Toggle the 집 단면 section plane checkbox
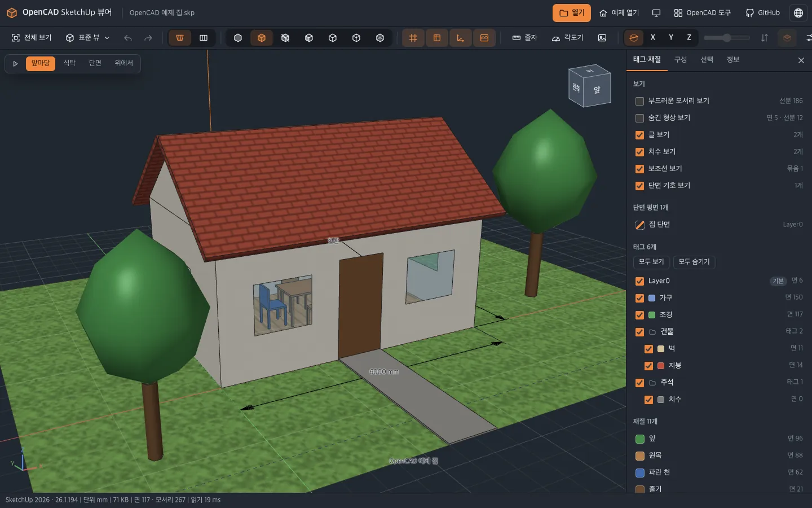The width and height of the screenshot is (812, 508). [639, 225]
